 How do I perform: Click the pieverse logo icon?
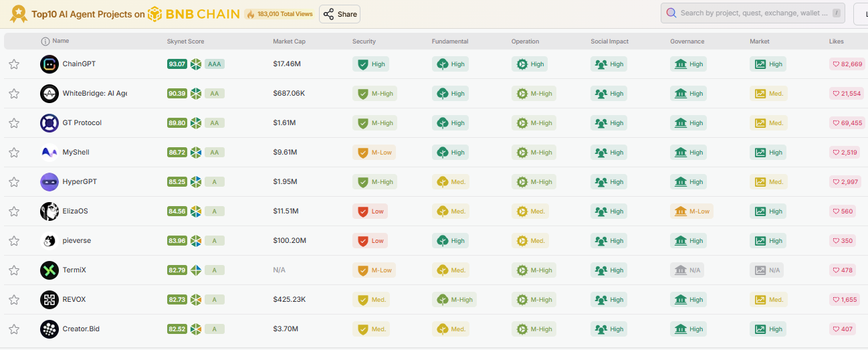pos(49,241)
